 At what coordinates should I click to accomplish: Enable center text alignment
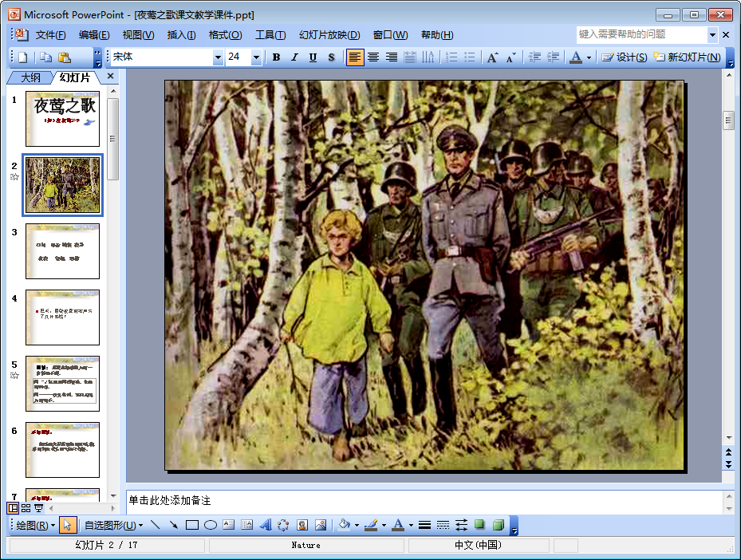[373, 57]
